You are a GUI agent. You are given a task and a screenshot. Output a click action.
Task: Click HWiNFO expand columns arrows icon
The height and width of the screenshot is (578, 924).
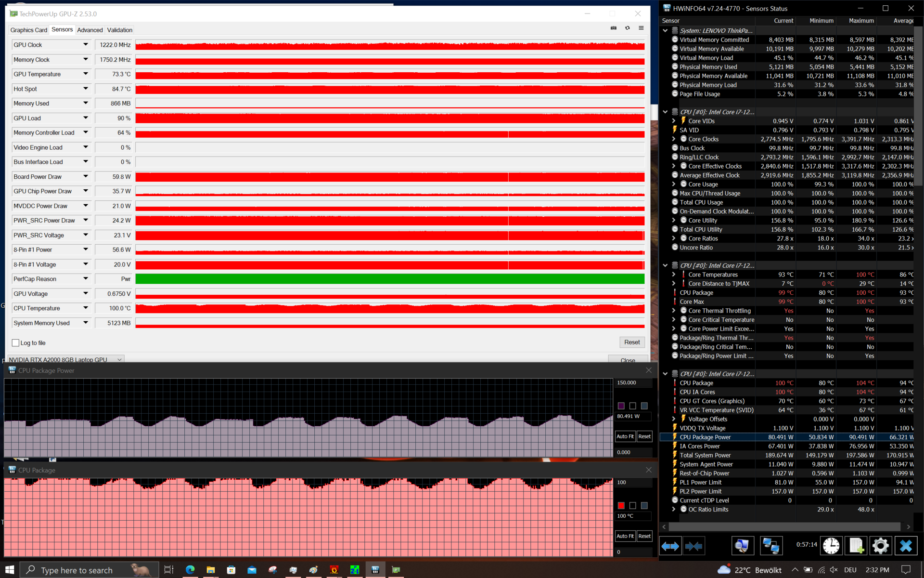[x=670, y=546]
